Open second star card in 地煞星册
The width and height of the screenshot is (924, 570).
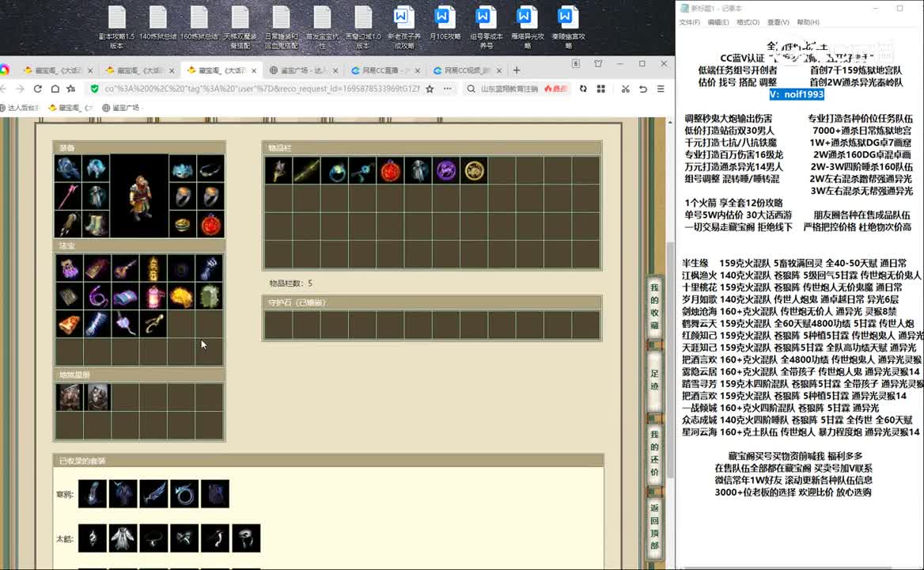tap(97, 397)
